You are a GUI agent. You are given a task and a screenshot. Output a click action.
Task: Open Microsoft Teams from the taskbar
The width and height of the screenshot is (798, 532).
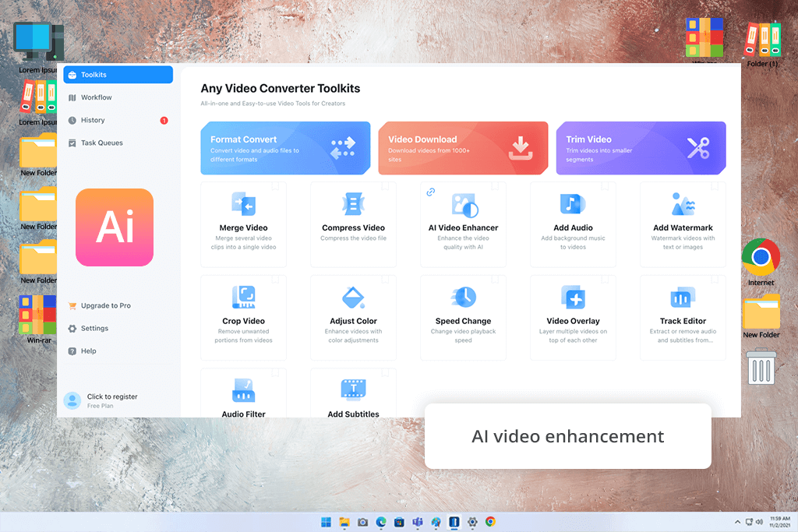point(418,522)
